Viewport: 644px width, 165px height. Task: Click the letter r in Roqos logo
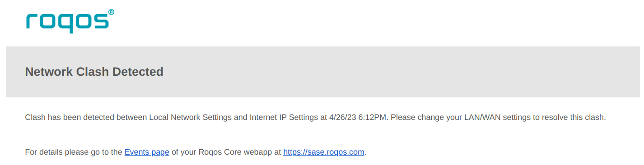[31, 21]
